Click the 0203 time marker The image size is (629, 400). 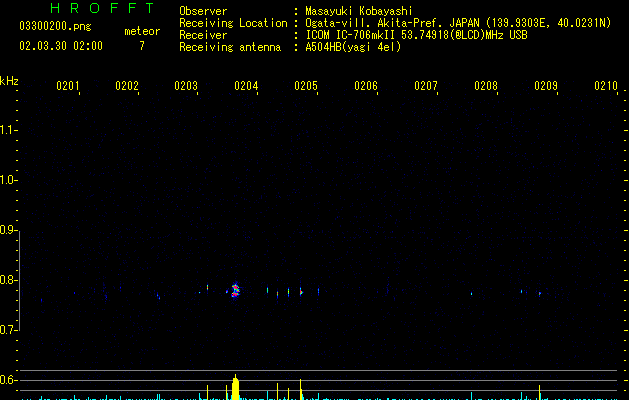186,86
